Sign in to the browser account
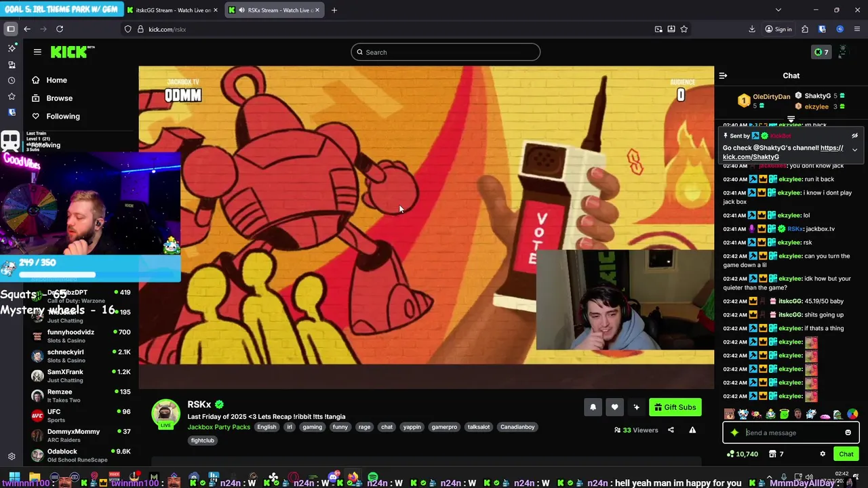This screenshot has width=868, height=488. [778, 29]
